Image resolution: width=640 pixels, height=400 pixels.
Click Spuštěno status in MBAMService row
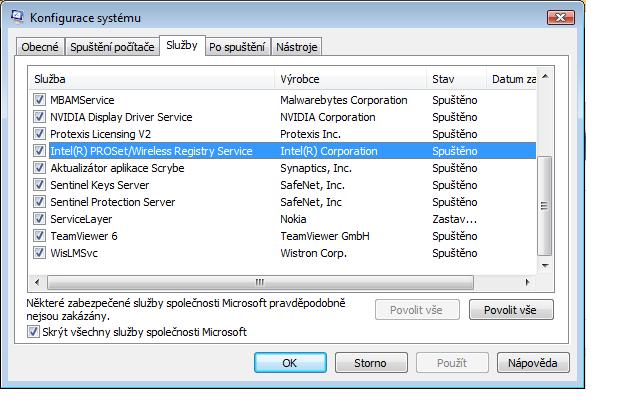(x=455, y=100)
